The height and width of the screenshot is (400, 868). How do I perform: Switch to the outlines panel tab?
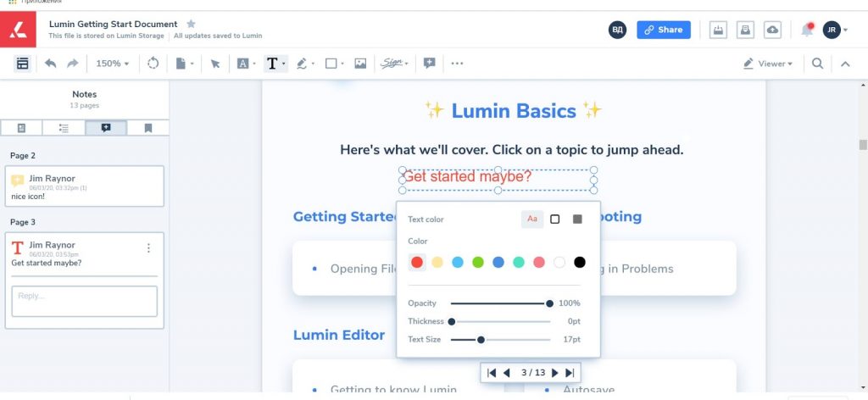tap(64, 128)
